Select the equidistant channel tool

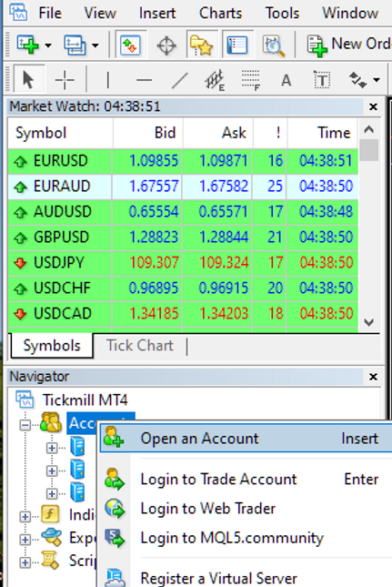pos(215,80)
